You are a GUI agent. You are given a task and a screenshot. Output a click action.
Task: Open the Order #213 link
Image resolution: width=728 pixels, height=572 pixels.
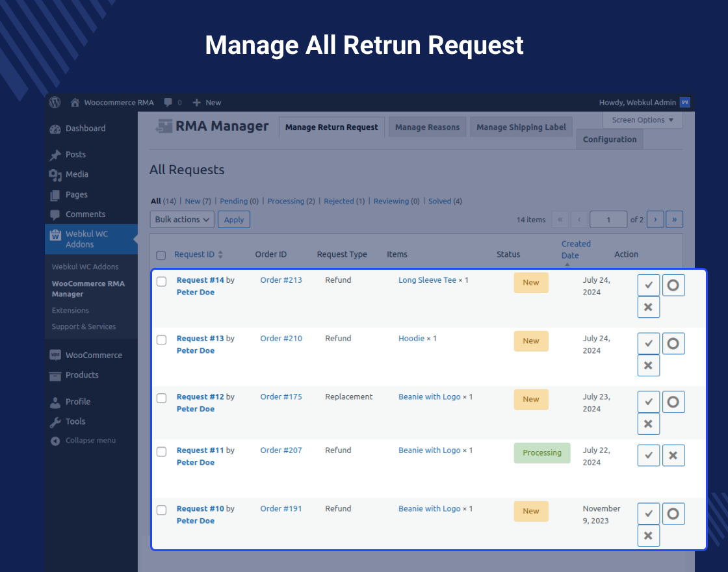point(281,280)
